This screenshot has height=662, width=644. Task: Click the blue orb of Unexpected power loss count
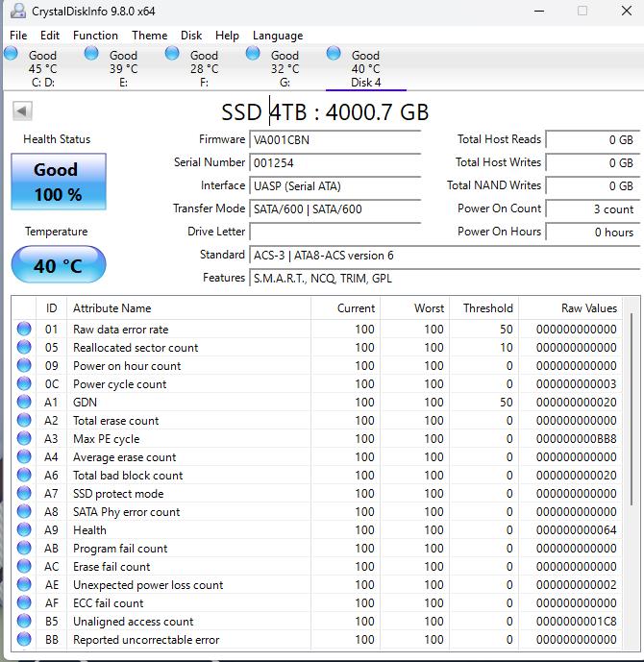point(24,584)
